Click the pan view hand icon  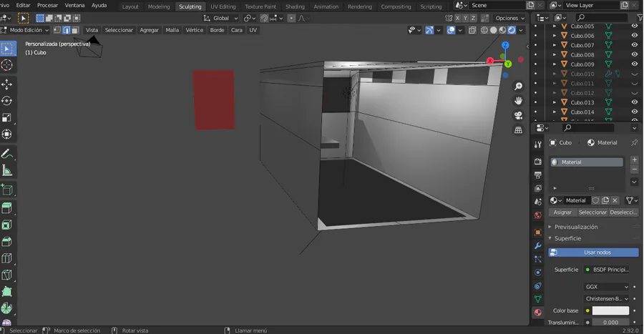(518, 101)
